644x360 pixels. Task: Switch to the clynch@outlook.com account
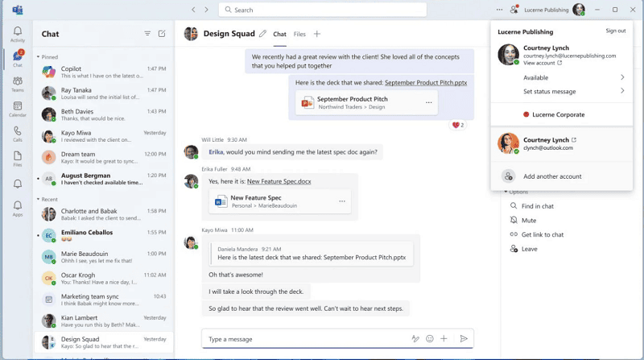(x=561, y=143)
